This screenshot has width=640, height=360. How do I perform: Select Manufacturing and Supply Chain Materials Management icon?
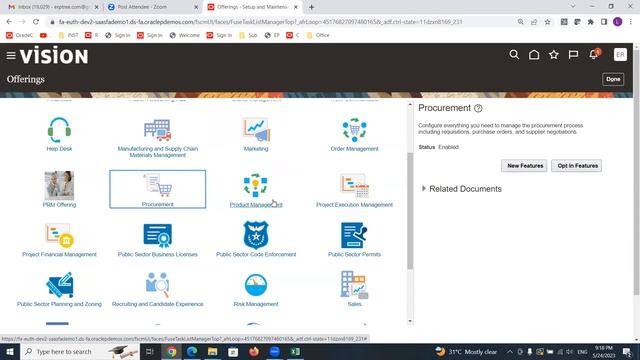pyautogui.click(x=158, y=130)
